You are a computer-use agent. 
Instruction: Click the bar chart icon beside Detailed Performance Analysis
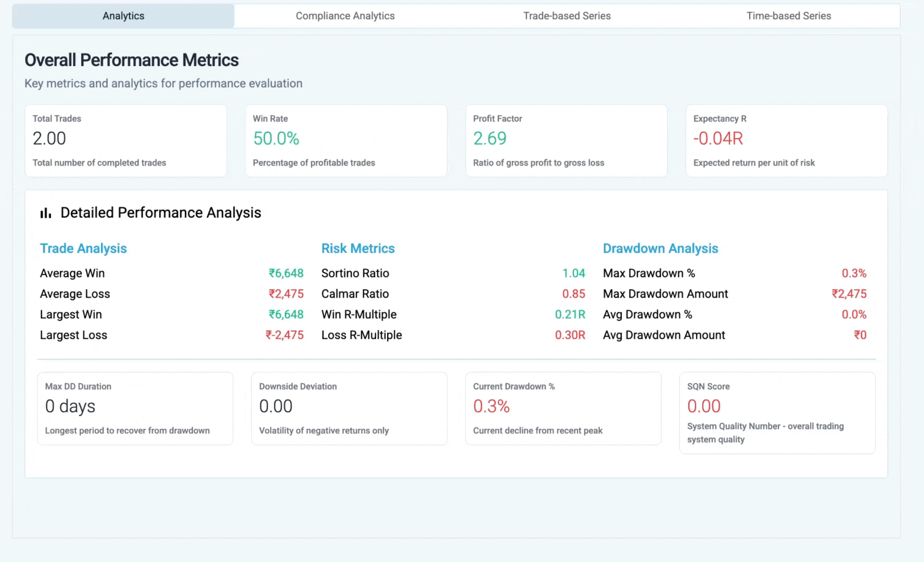point(45,212)
